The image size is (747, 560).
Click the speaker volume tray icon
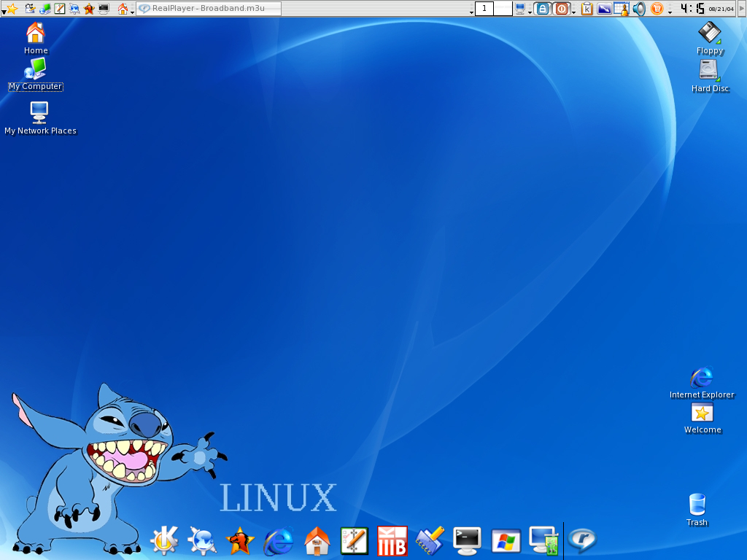639,8
